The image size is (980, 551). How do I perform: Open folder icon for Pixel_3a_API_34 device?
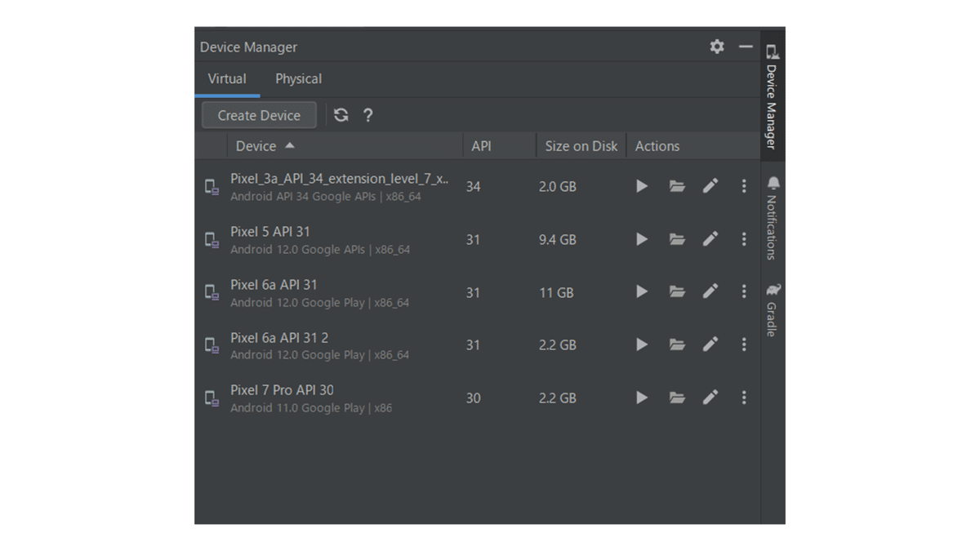click(x=677, y=186)
